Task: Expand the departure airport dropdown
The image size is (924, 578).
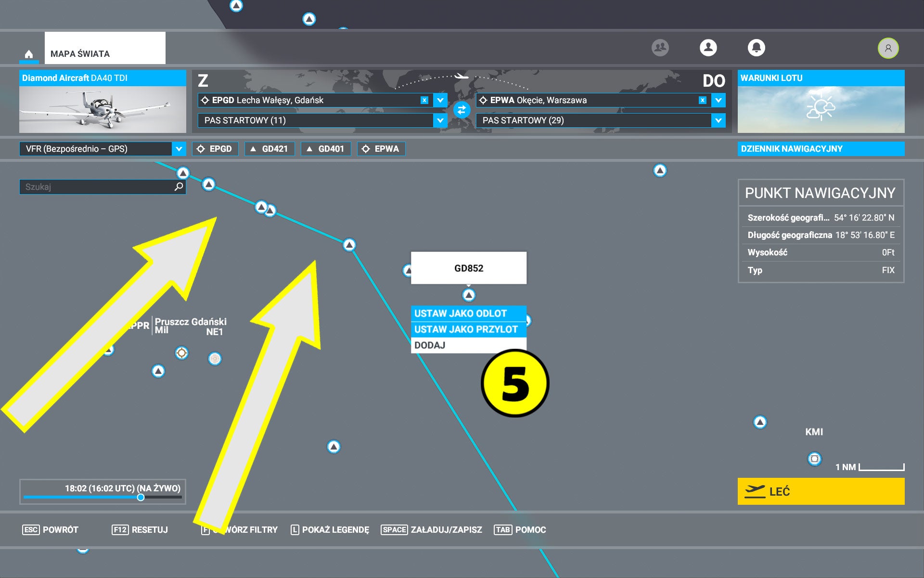Action: pyautogui.click(x=440, y=100)
